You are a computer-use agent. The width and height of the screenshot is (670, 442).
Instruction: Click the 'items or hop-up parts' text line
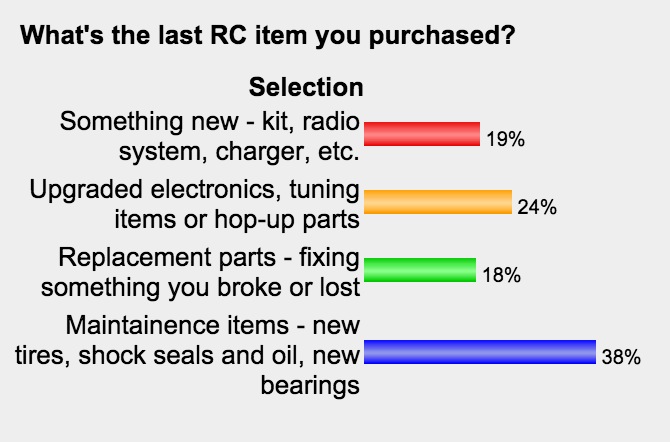237,220
